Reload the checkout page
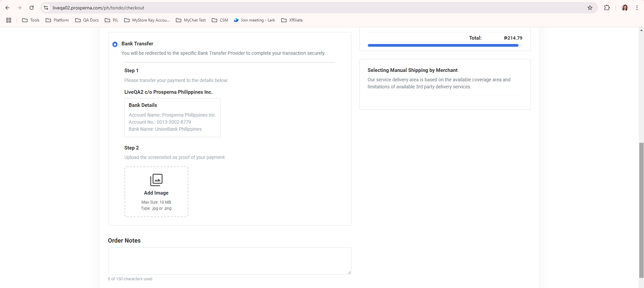This screenshot has height=288, width=644. click(x=32, y=8)
